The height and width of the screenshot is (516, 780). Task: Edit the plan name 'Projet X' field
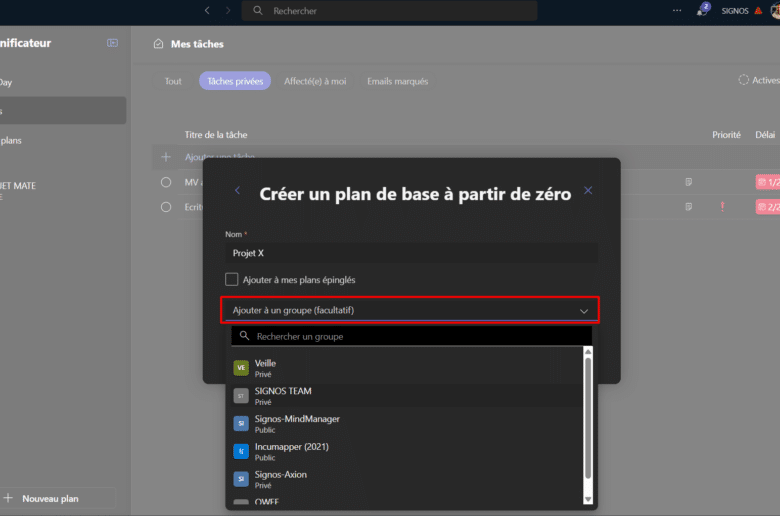(x=411, y=254)
